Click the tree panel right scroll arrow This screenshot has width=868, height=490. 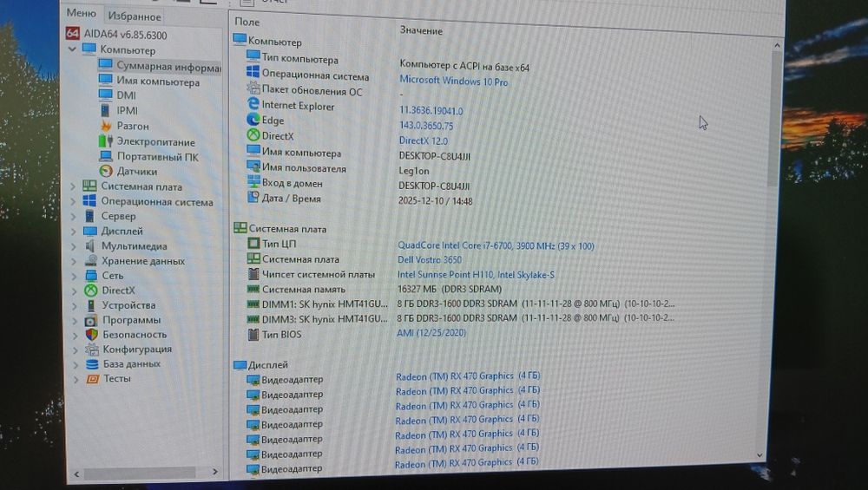(214, 472)
